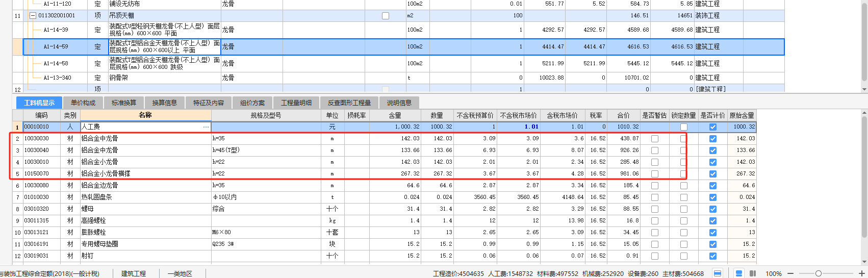Click the upper table scroll-down arrow

coord(864,89)
